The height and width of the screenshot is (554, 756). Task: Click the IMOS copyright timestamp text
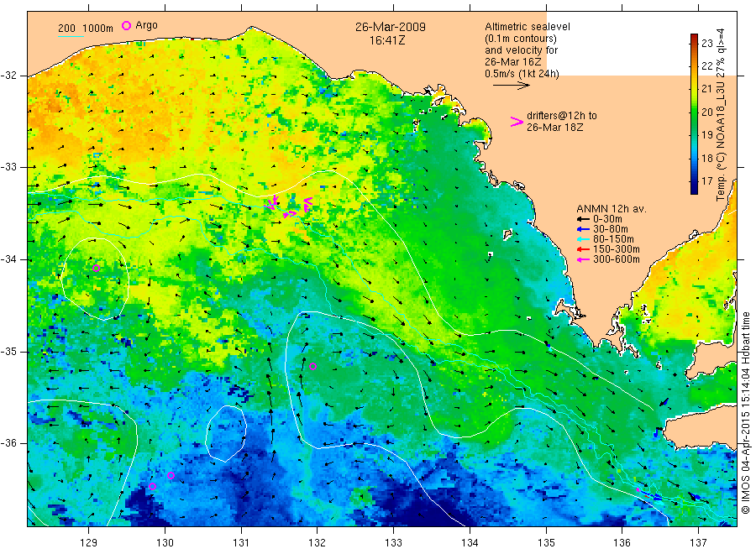tap(746, 413)
